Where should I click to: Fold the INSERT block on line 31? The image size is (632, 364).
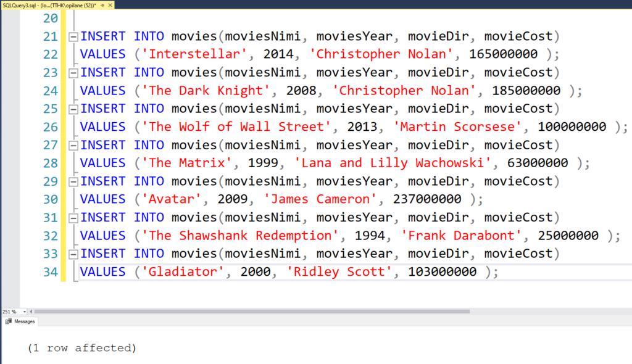coord(73,218)
